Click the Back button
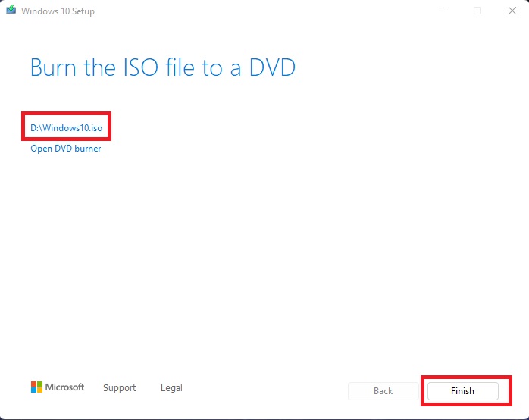 383,391
